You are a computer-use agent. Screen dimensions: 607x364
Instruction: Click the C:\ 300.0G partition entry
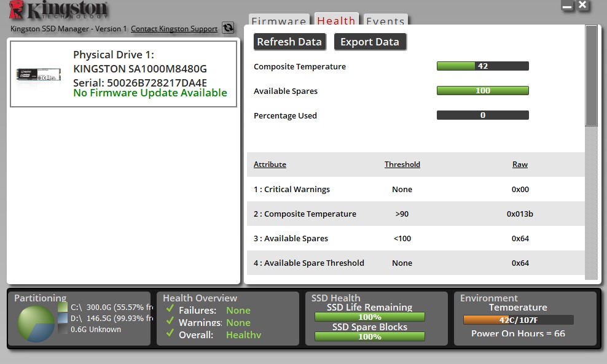tap(111, 307)
